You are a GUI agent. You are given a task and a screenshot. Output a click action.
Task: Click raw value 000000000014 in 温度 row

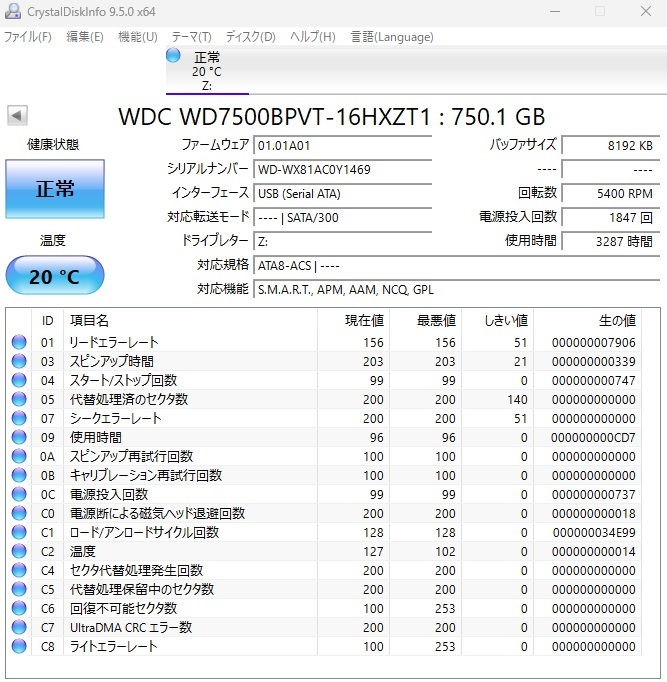[x=594, y=552]
